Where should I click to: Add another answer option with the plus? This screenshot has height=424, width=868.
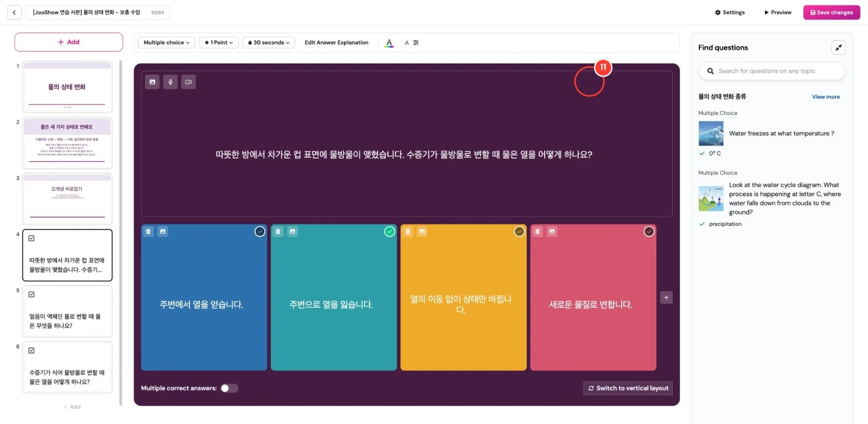(666, 298)
